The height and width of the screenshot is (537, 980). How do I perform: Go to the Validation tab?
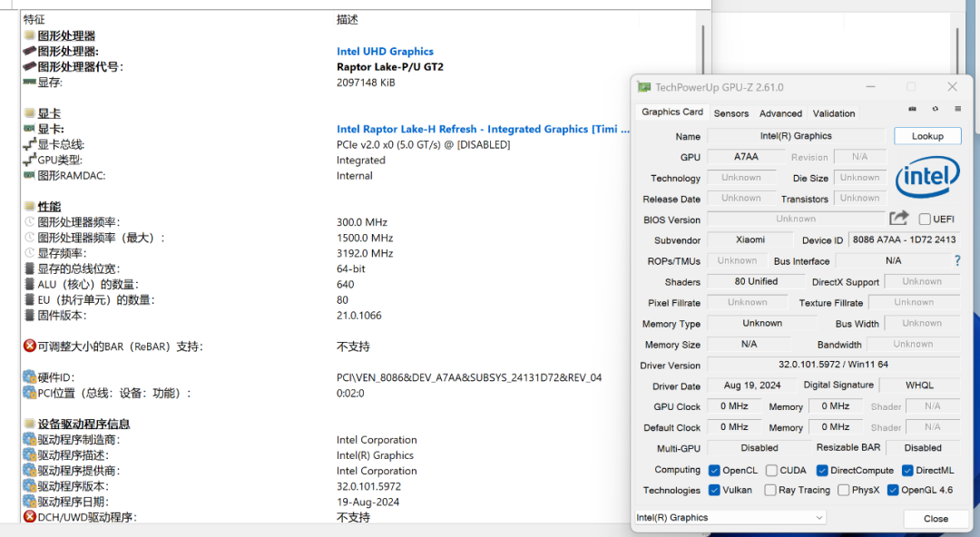834,113
